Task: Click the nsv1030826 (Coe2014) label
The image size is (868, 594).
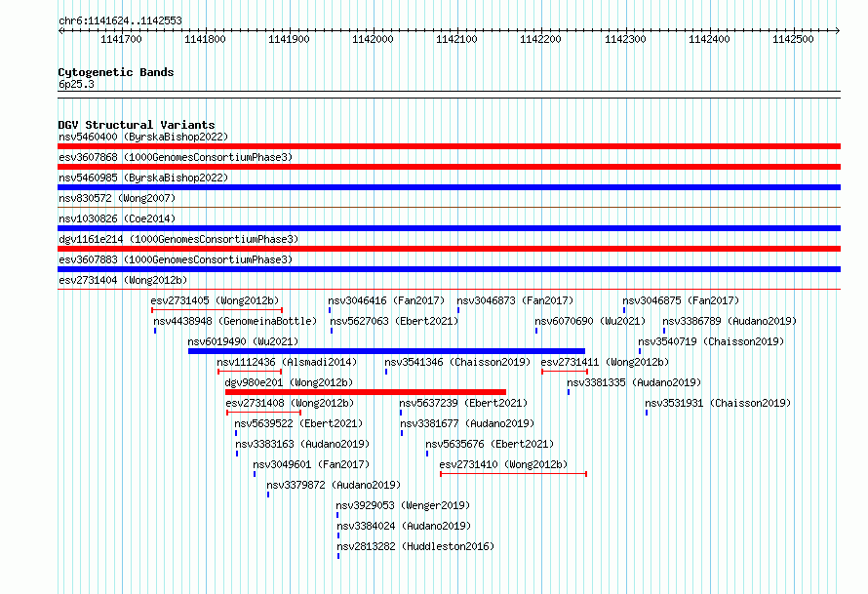Action: tap(117, 218)
